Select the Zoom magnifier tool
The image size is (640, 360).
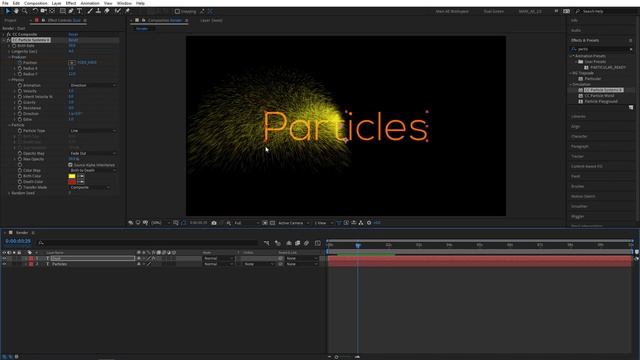point(24,11)
